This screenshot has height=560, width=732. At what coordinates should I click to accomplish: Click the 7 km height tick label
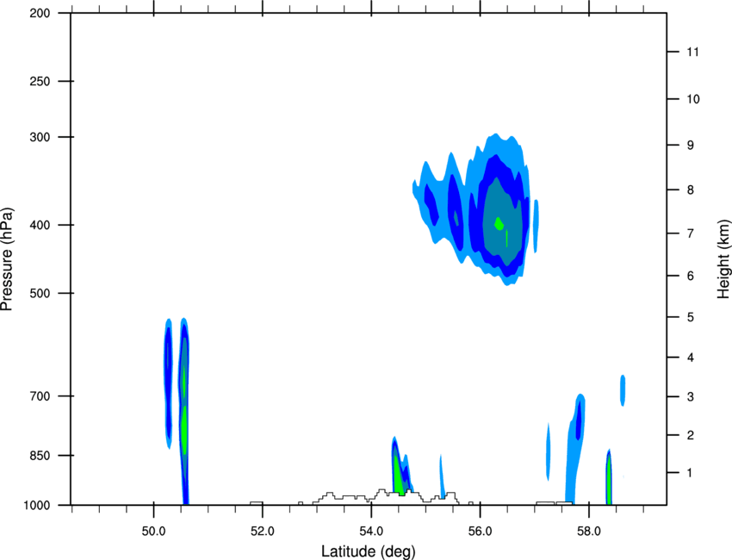coord(691,233)
